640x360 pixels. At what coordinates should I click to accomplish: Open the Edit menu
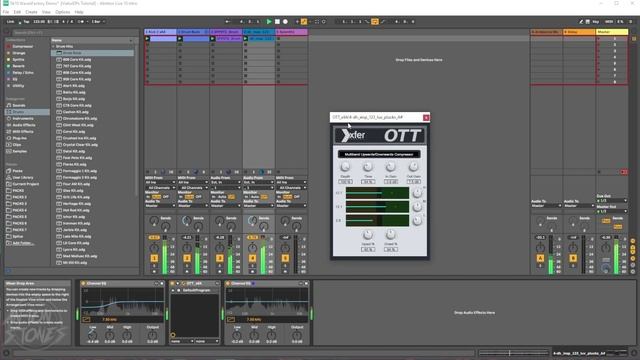(x=17, y=12)
